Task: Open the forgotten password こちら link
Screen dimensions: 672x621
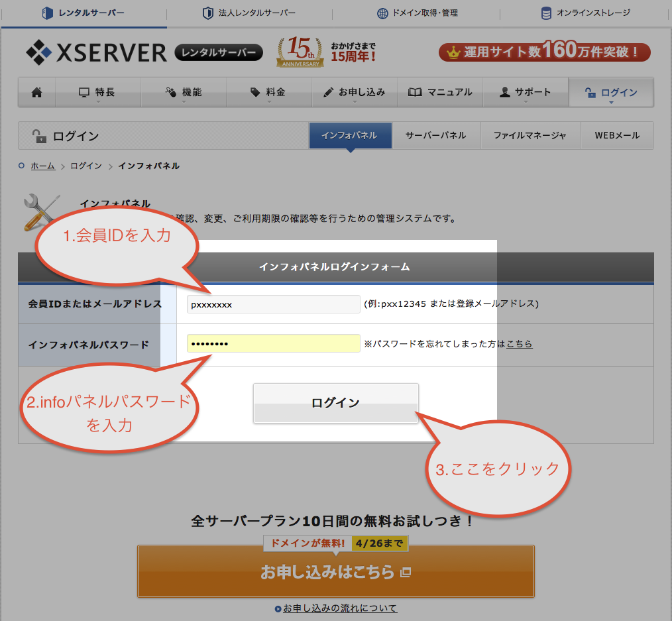Action: (x=520, y=344)
